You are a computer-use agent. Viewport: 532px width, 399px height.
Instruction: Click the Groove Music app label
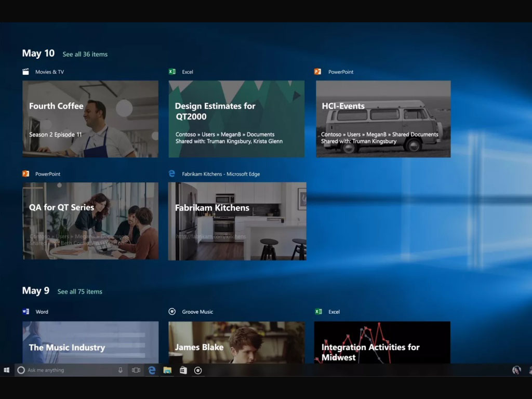point(197,312)
